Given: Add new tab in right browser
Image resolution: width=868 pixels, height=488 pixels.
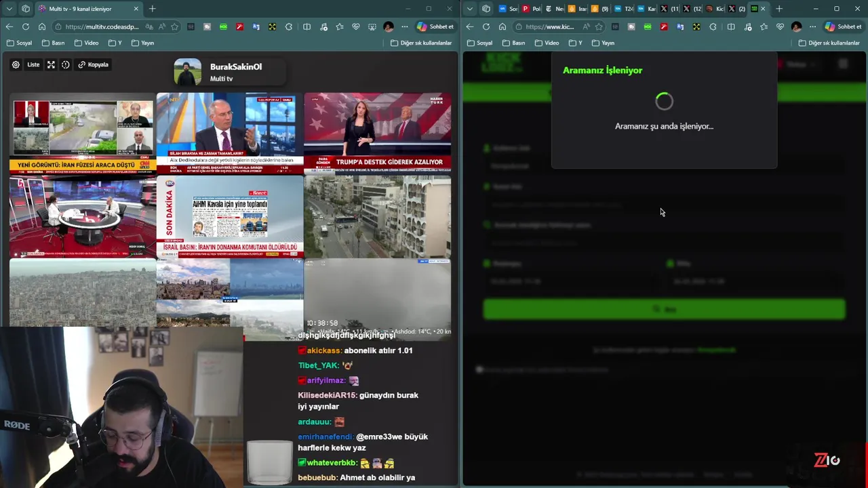Looking at the screenshot, I should (x=779, y=9).
